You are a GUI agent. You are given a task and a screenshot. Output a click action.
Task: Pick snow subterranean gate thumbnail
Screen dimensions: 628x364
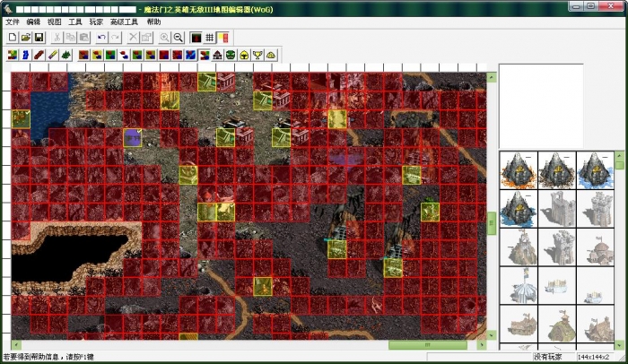(596, 170)
